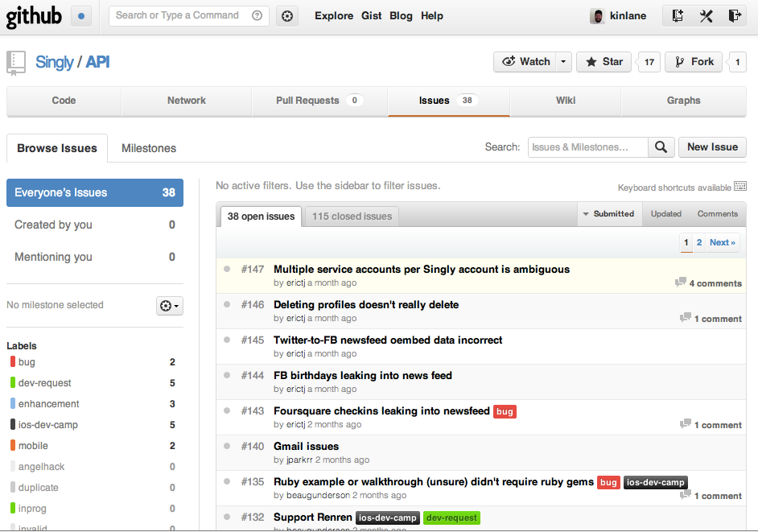The height and width of the screenshot is (532, 758).
Task: Open the Graphs tab
Action: pyautogui.click(x=683, y=100)
